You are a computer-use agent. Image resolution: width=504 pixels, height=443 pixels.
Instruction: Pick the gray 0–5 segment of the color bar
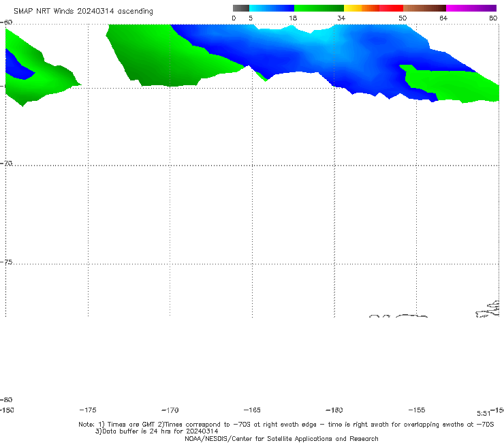pos(241,8)
